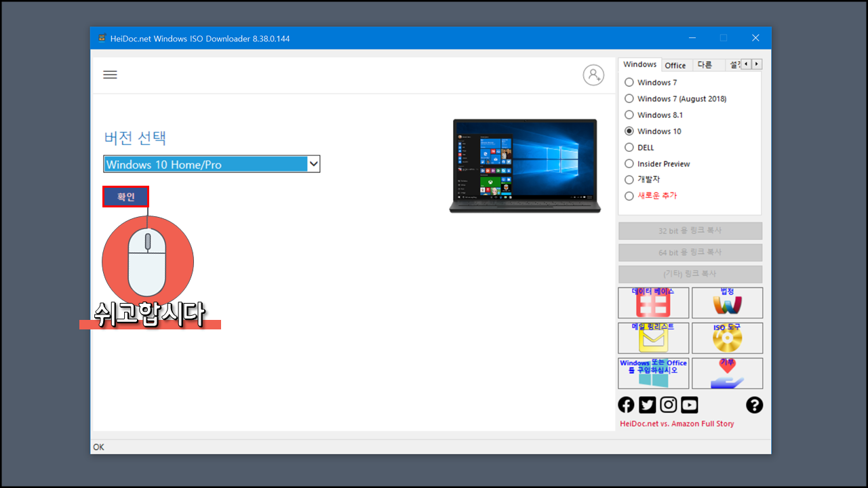Click Windows 또는 Office 구입 icon button

pos(654,373)
